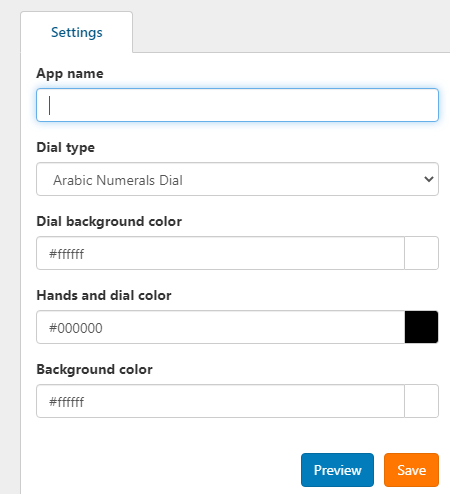The height and width of the screenshot is (494, 450).
Task: Click the Background color label
Action: 94,369
